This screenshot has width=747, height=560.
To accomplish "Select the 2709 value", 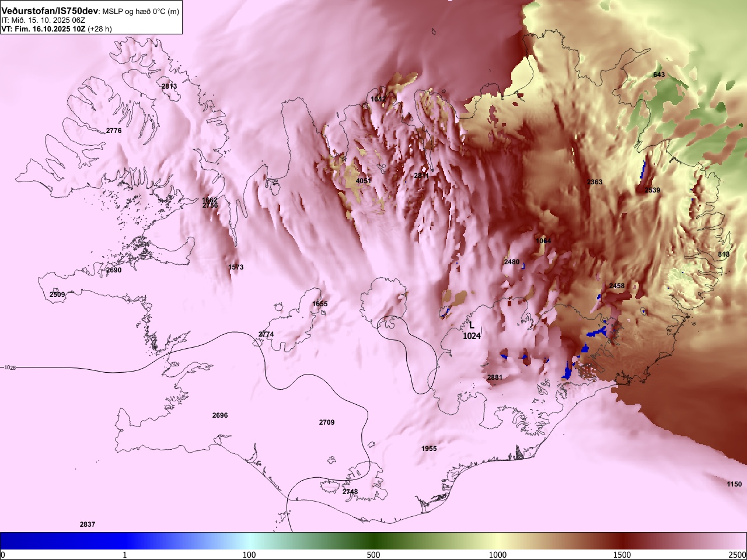I will [327, 422].
